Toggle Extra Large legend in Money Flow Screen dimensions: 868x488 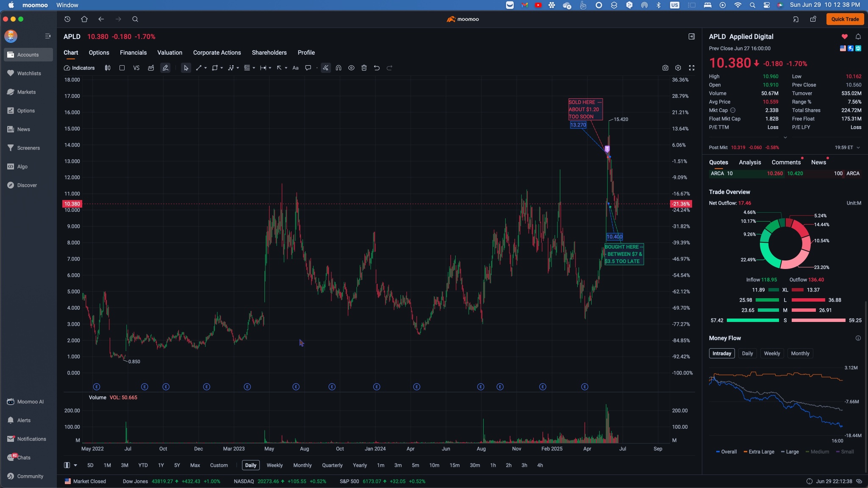759,452
